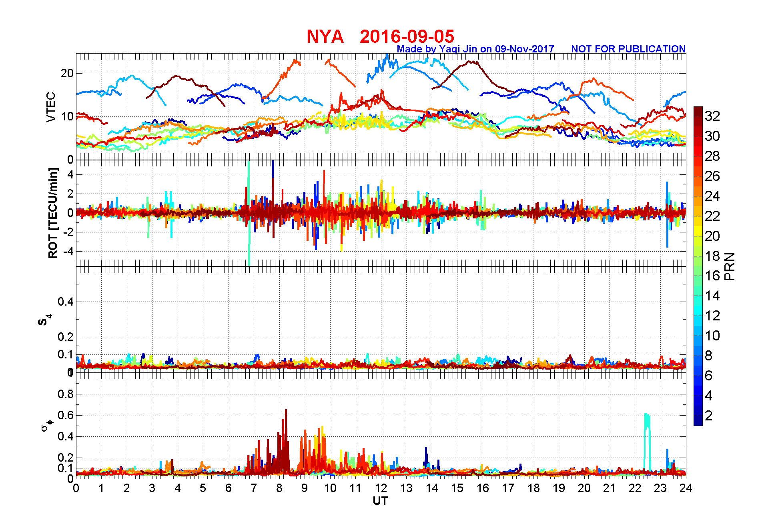Image resolution: width=762 pixels, height=532 pixels.
Task: Select the ROT [TECU/min] axis label
Action: point(53,213)
